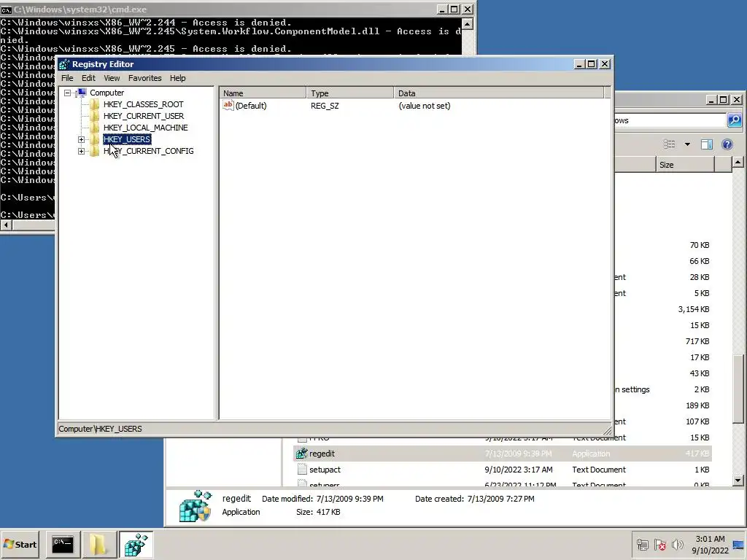The width and height of the screenshot is (747, 560).
Task: Open Explorer help question mark icon
Action: click(x=727, y=144)
